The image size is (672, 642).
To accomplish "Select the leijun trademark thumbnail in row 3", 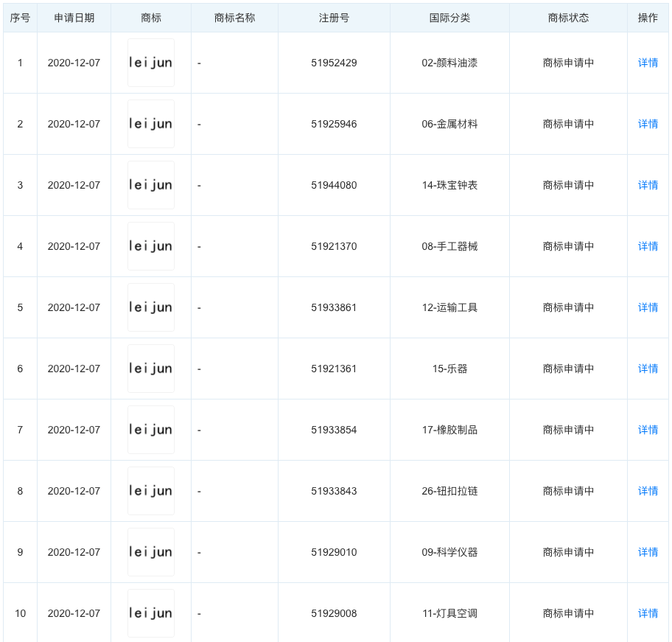I will click(x=150, y=185).
